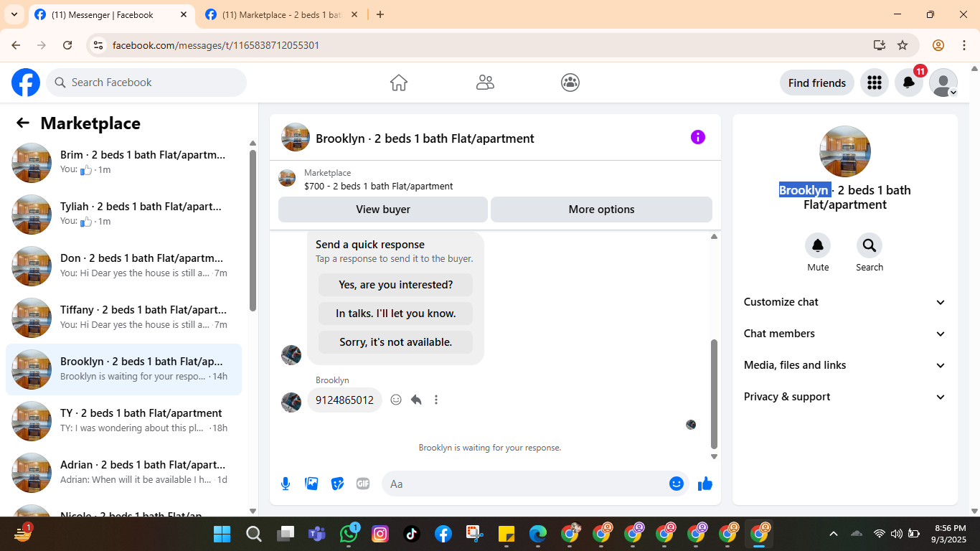Image resolution: width=980 pixels, height=551 pixels.
Task: Click the Windows Start button
Action: [x=222, y=534]
